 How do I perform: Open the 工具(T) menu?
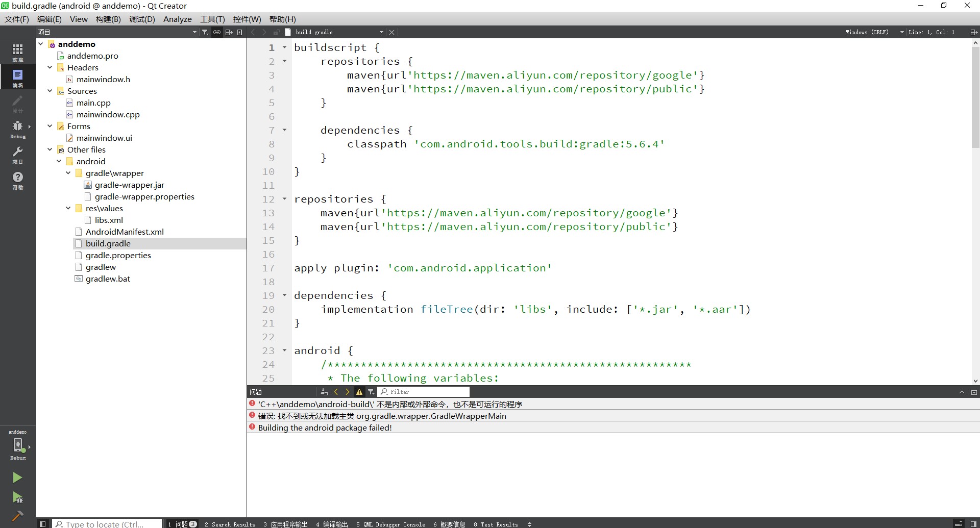212,19
